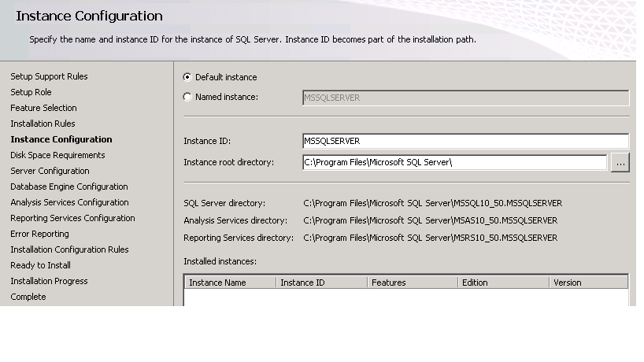Open the Setup Role step

tap(31, 92)
